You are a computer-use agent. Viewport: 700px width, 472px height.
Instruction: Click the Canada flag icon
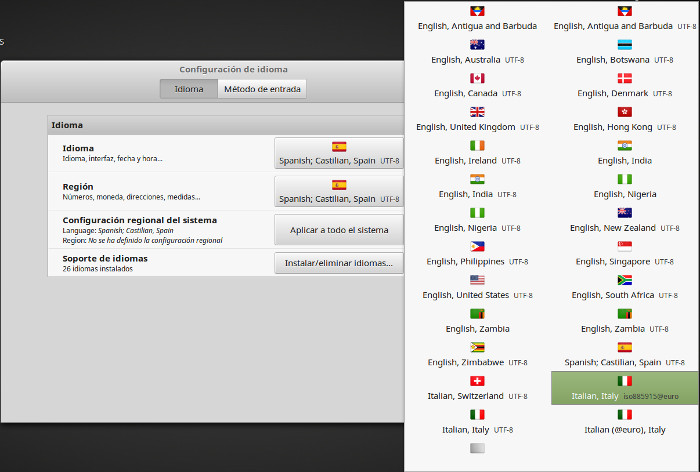point(477,78)
